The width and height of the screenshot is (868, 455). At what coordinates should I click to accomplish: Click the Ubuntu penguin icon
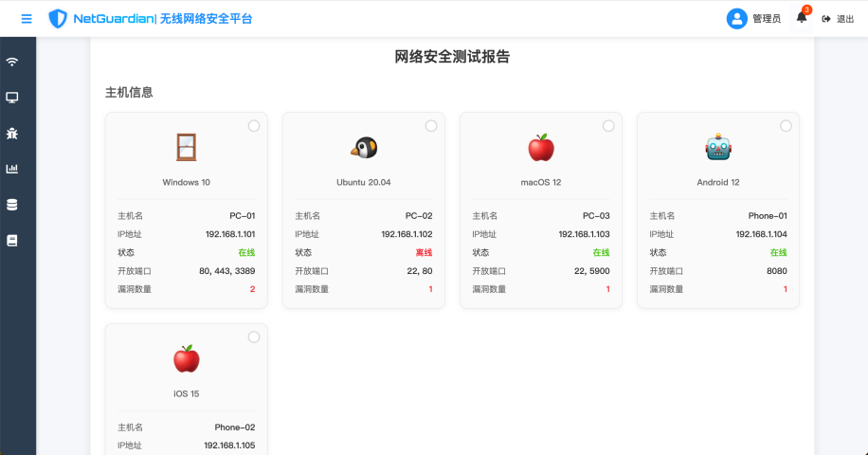pyautogui.click(x=364, y=148)
